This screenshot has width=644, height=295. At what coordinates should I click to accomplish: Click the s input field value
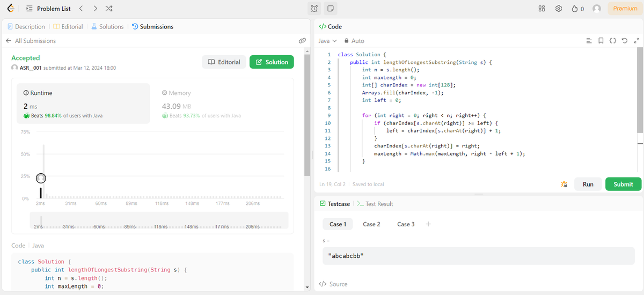click(x=479, y=256)
